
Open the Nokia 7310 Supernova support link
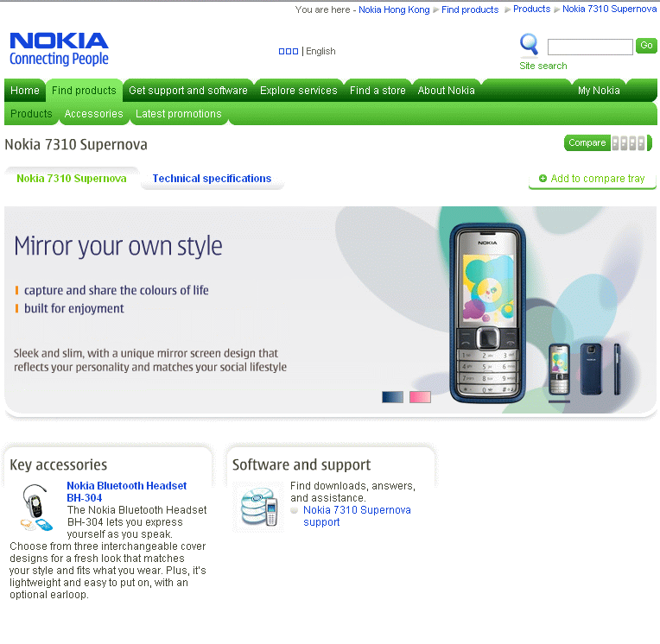click(357, 516)
